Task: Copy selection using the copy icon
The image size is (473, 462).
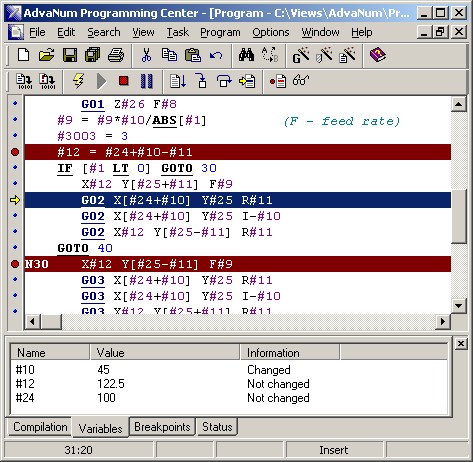Action: coord(169,55)
